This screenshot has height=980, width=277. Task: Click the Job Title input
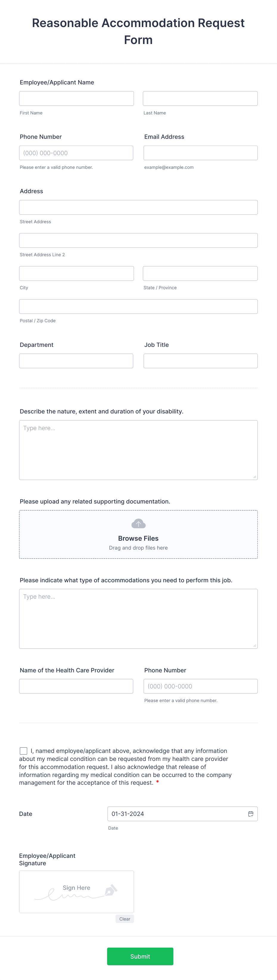200,361
